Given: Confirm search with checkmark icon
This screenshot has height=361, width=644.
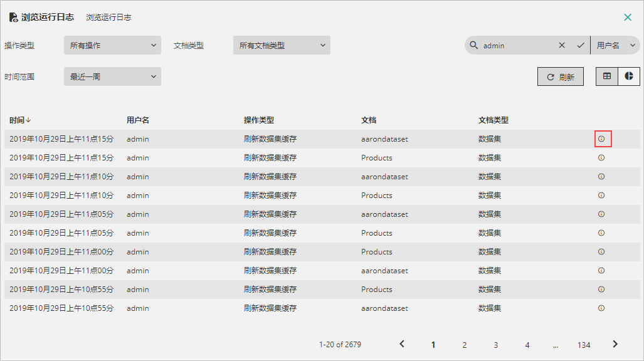Looking at the screenshot, I should 581,45.
